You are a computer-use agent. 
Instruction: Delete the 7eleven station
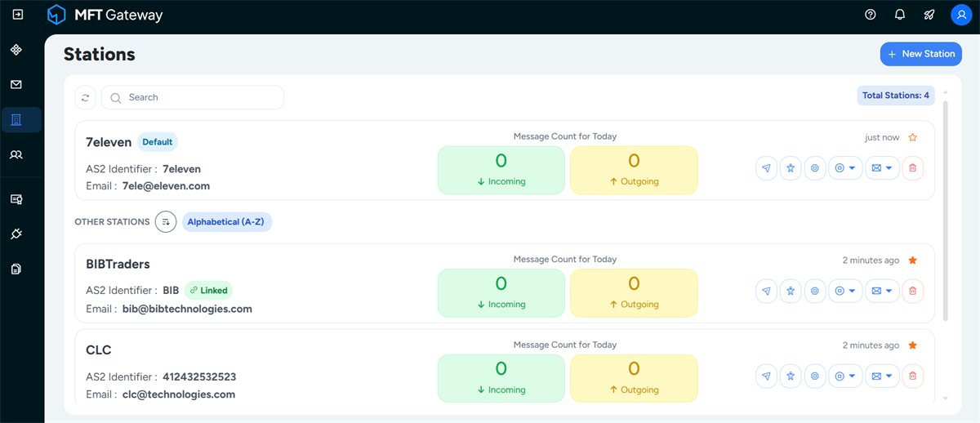tap(913, 168)
